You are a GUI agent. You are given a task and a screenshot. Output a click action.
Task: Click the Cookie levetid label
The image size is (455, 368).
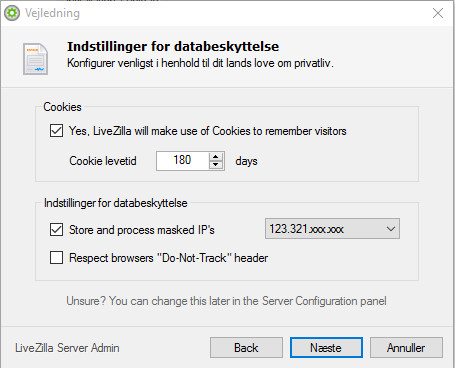click(103, 161)
